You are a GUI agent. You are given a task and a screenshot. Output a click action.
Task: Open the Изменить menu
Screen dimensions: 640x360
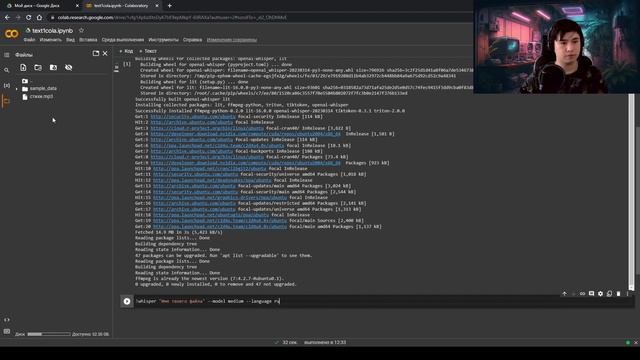51,40
